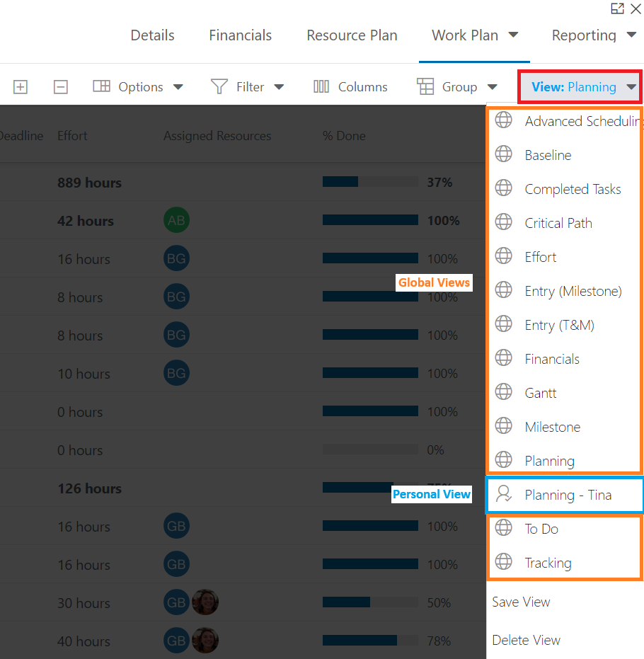Expand the Filter dropdown arrow
Screen dimensions: 644x659
click(279, 87)
